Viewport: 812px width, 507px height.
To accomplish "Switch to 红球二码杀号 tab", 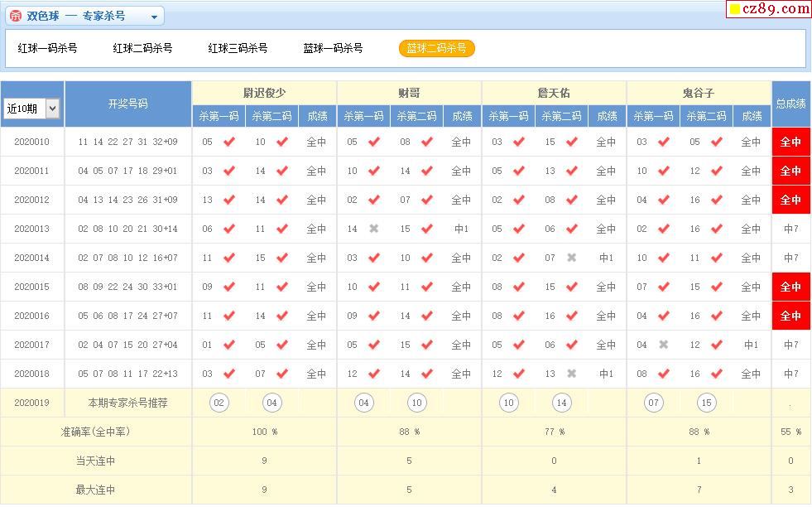I will [x=142, y=48].
